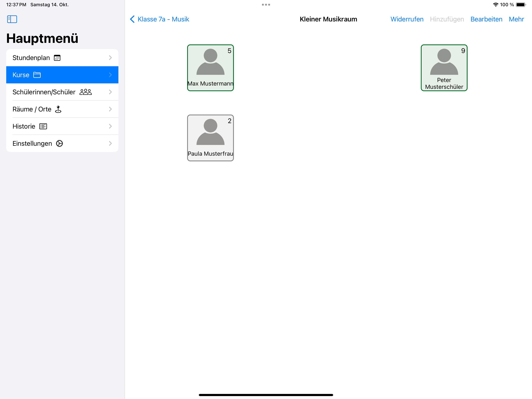Tap the Samstag 14. Okt. date
This screenshot has height=399, width=532.
tap(49, 4)
